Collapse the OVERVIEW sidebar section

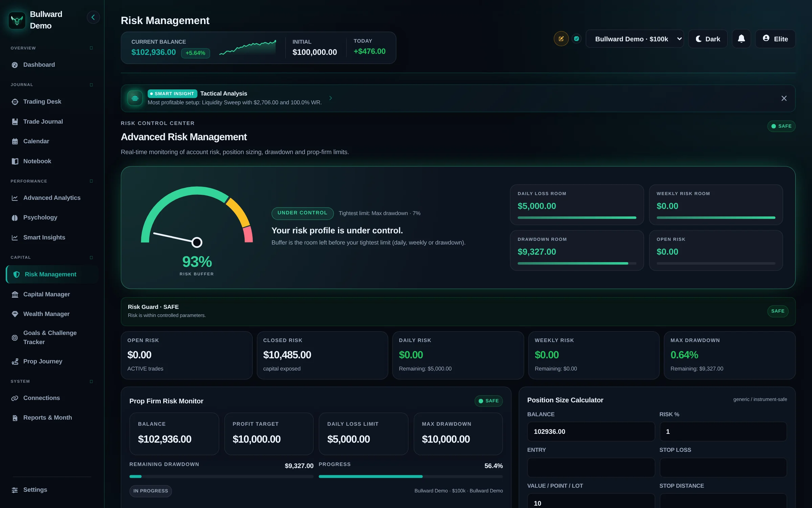coord(91,48)
